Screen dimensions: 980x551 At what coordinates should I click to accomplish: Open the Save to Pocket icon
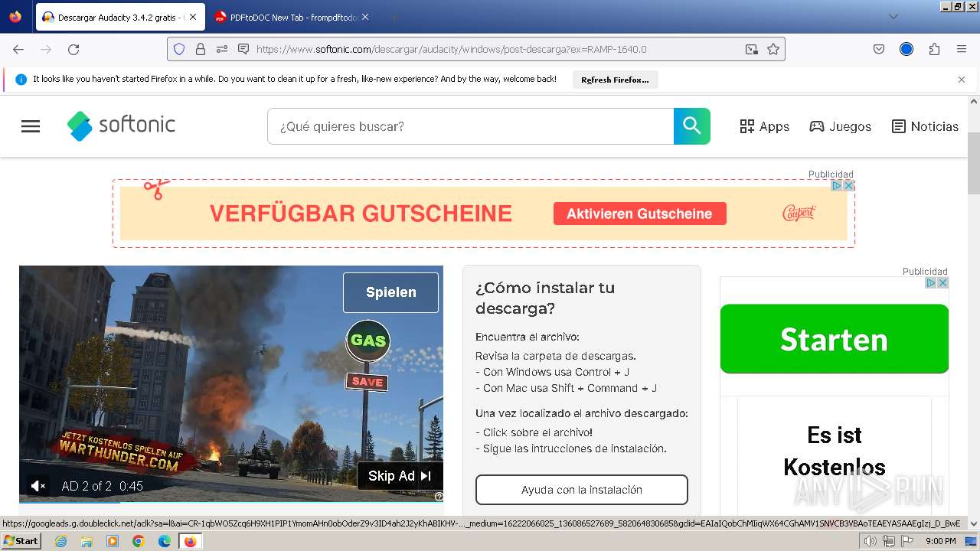click(x=879, y=49)
